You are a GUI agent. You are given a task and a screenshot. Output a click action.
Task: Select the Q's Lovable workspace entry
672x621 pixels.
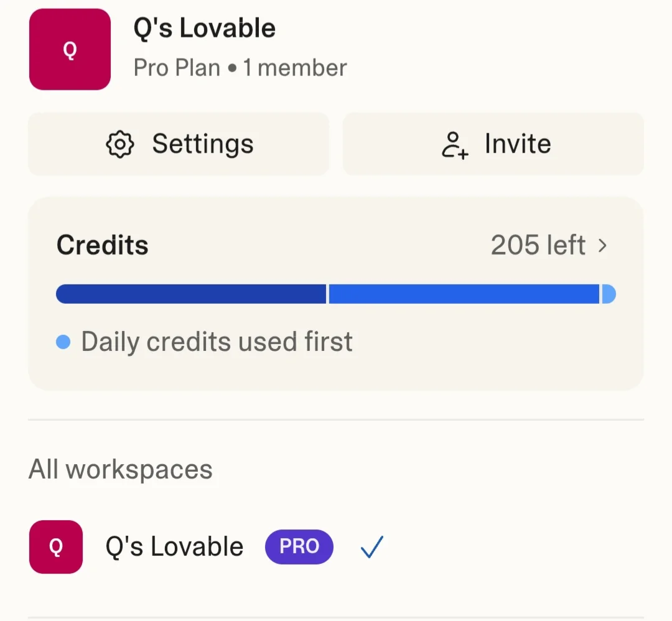click(x=173, y=546)
